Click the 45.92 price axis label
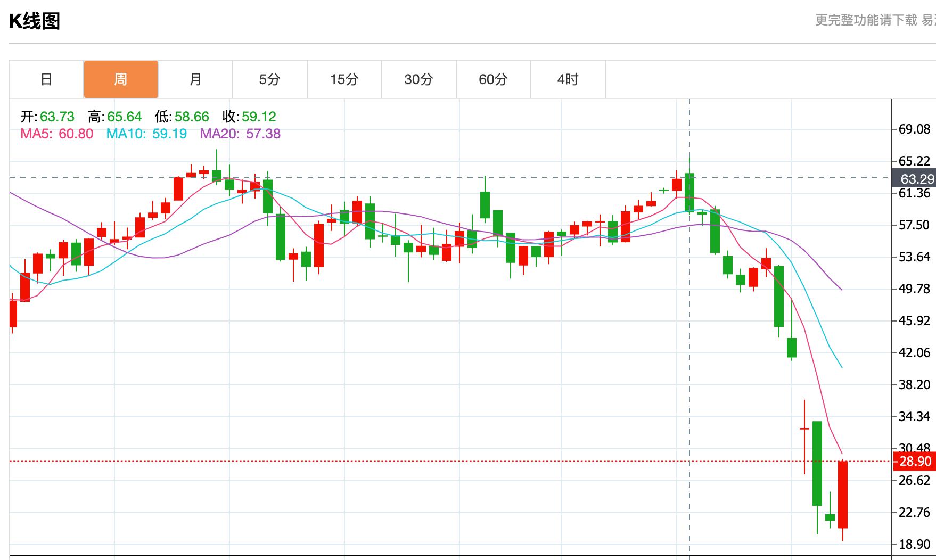 [x=914, y=321]
